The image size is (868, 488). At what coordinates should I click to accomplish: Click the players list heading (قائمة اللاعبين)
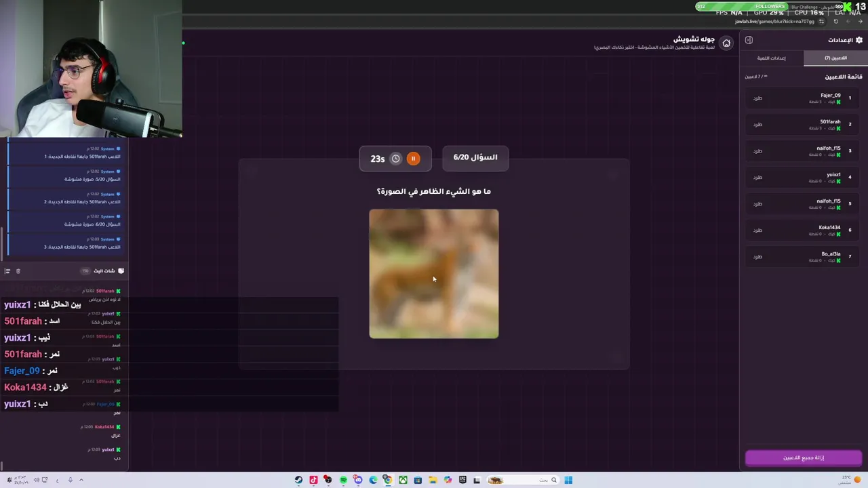click(844, 77)
